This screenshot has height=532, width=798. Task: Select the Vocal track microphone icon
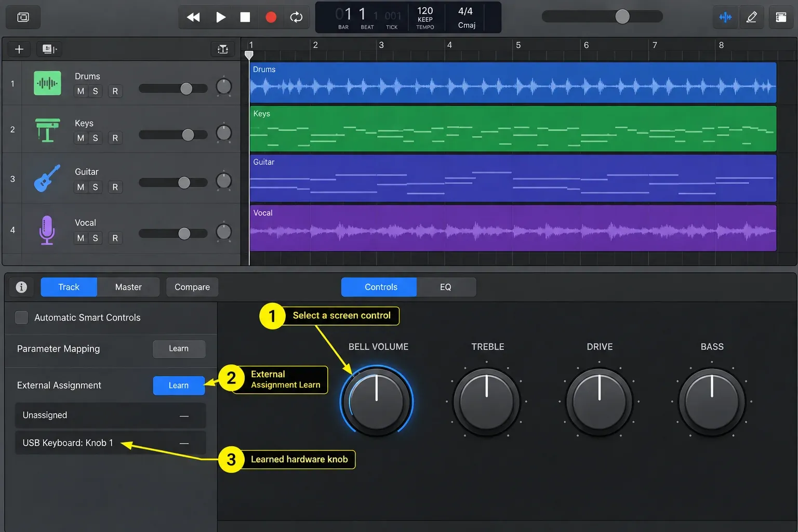pos(47,230)
